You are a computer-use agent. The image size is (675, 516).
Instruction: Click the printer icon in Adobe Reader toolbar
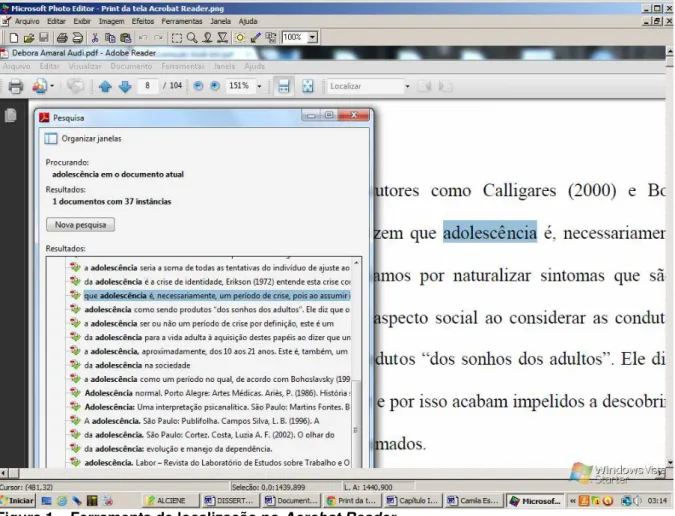click(16, 87)
